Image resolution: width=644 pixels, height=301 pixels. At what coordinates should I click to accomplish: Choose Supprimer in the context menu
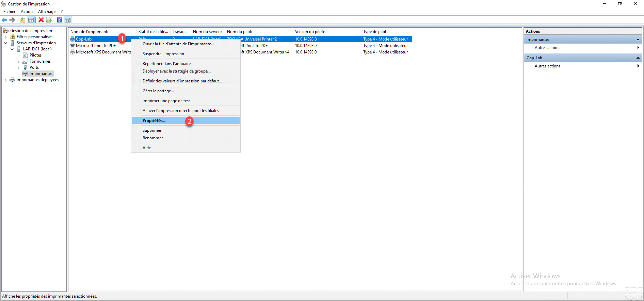(x=186, y=130)
